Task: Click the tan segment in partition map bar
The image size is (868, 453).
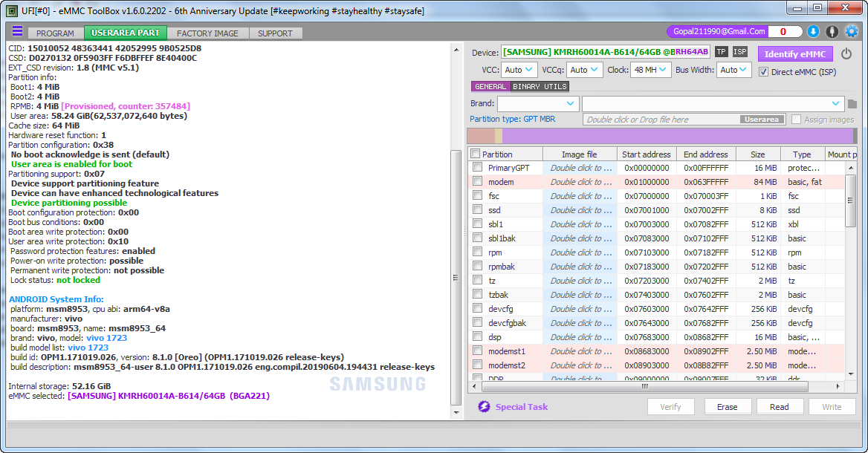Action: (499, 136)
